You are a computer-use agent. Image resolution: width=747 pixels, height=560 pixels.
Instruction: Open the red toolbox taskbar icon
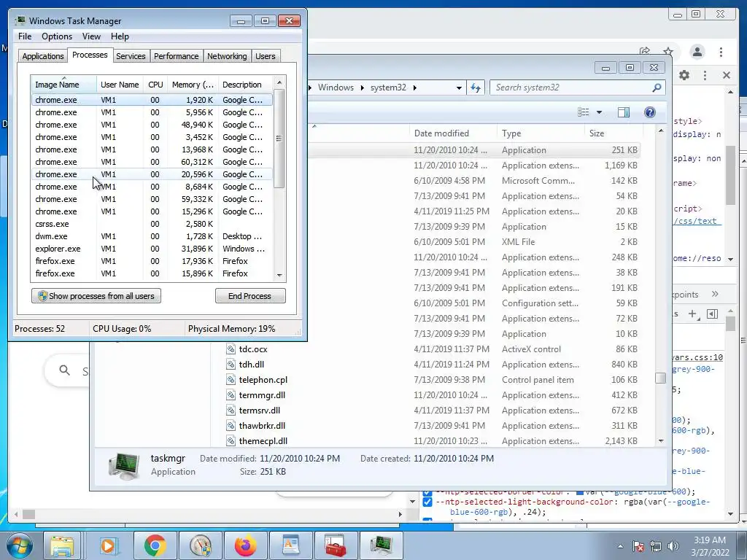click(x=336, y=545)
